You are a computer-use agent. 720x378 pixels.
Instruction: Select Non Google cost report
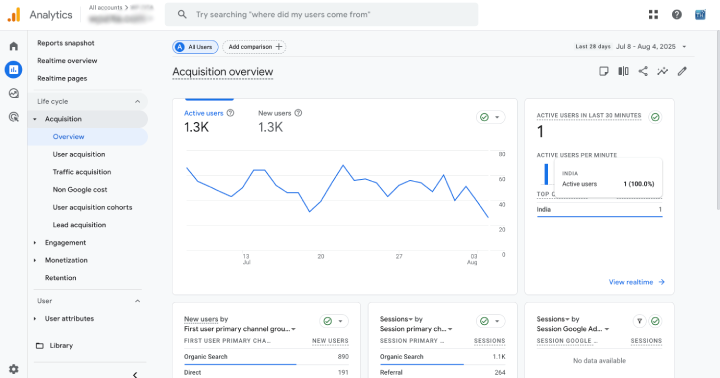pos(80,189)
